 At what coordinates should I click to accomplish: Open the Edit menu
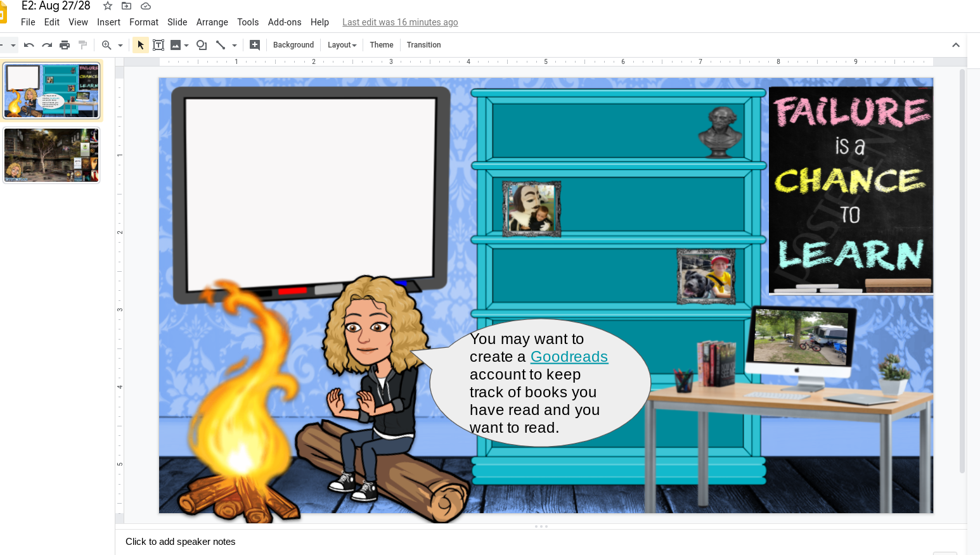(x=52, y=22)
